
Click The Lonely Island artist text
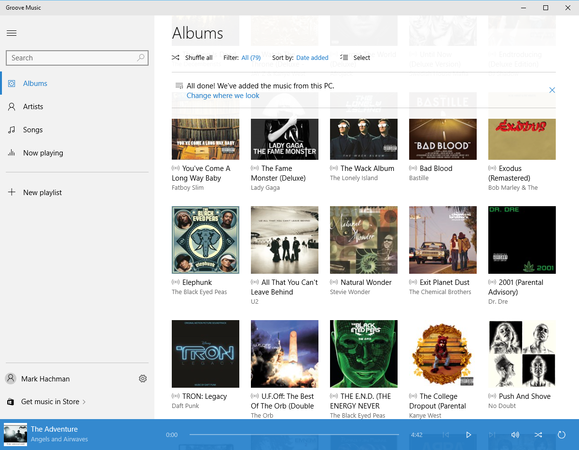click(354, 178)
